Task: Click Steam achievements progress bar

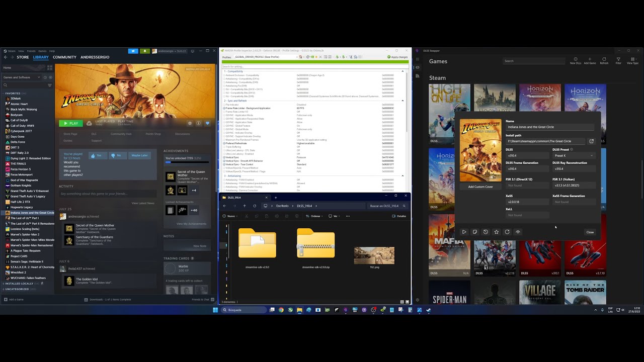Action: [x=187, y=162]
